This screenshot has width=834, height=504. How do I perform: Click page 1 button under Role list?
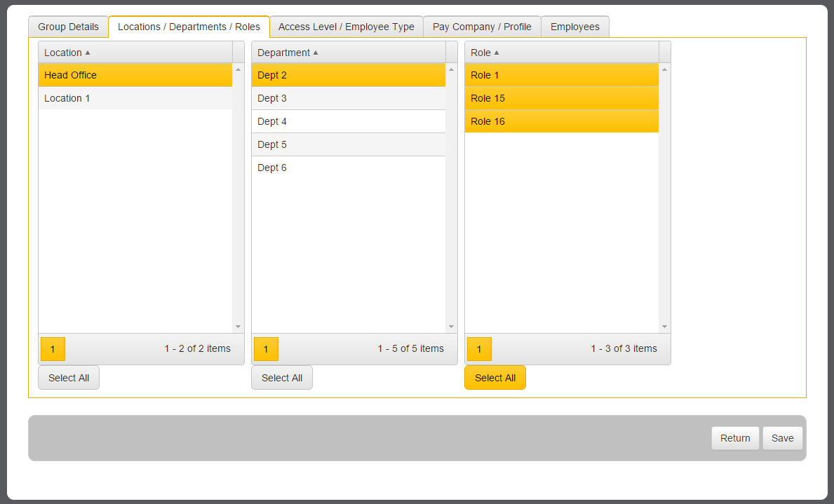[479, 349]
